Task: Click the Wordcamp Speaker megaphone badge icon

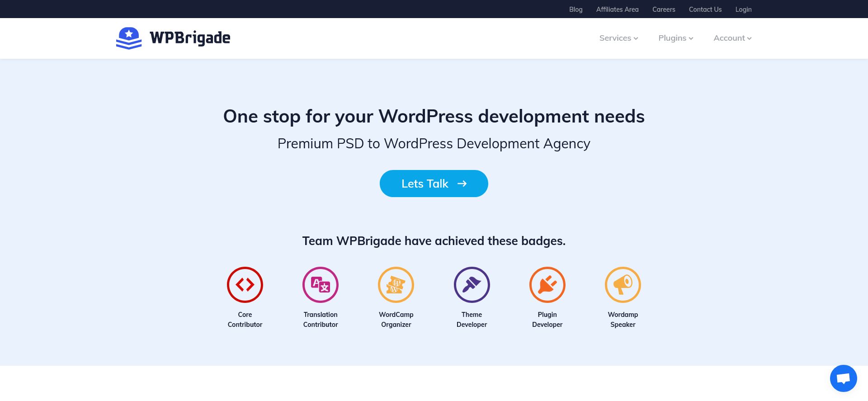Action: point(623,285)
